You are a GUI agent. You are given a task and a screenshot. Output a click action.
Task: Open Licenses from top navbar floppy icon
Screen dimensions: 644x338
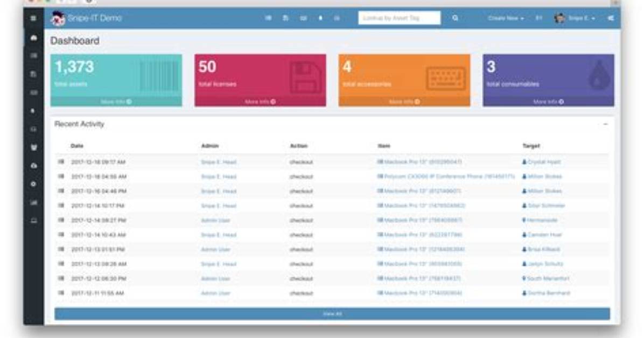pyautogui.click(x=285, y=18)
